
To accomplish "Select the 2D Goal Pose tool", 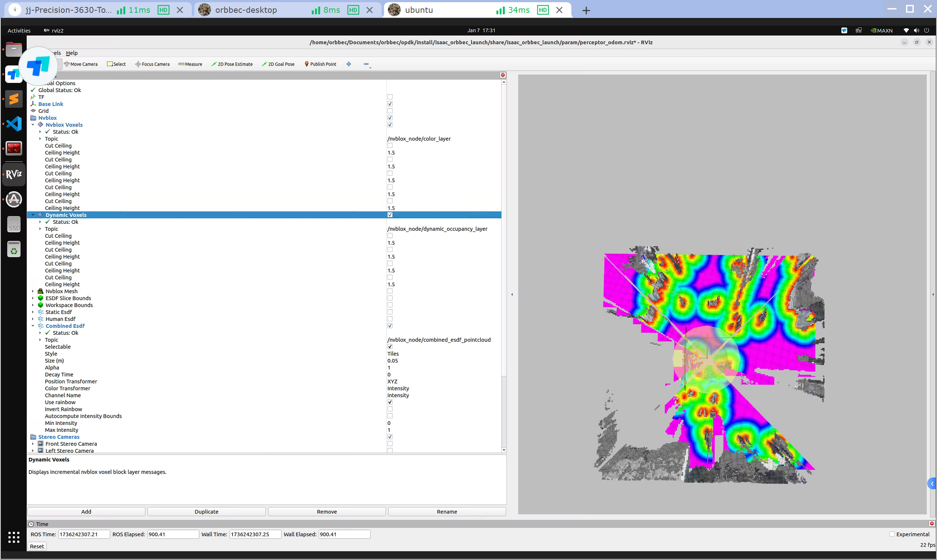I will click(x=278, y=64).
